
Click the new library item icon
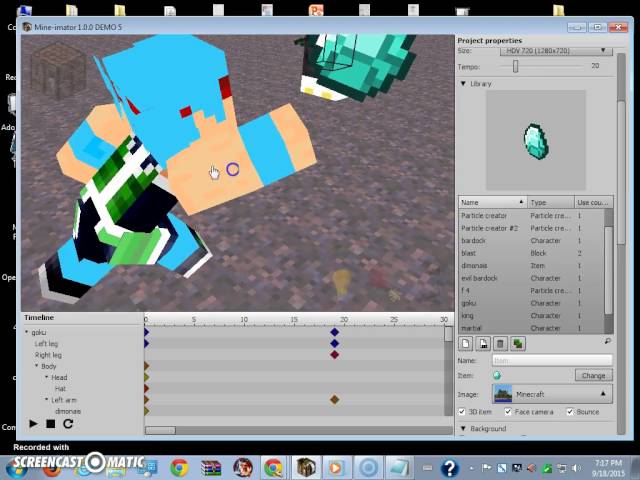[x=465, y=344]
